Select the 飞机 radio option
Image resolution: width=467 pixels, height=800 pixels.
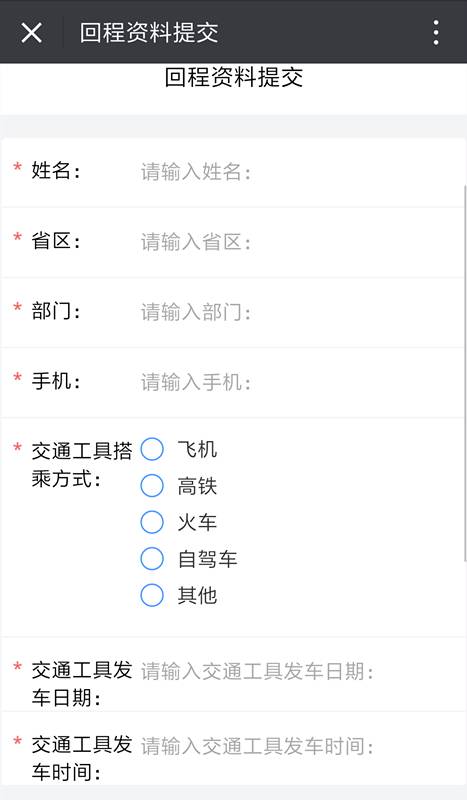point(152,449)
